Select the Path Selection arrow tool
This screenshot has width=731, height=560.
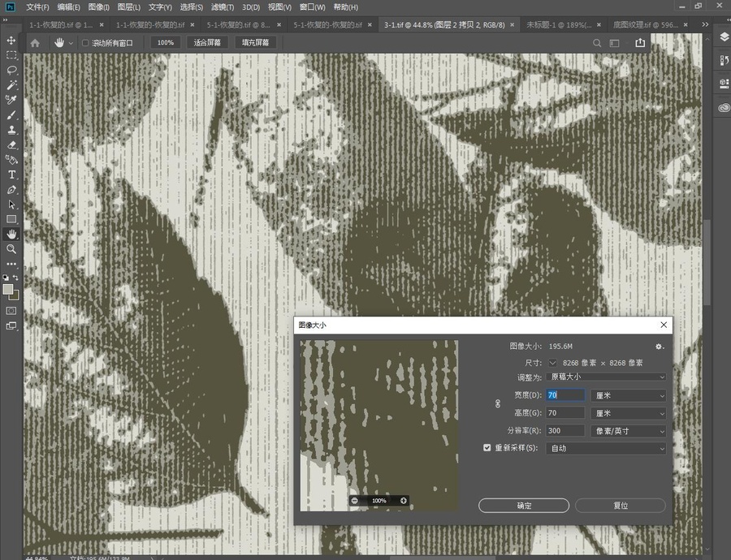pos(11,205)
